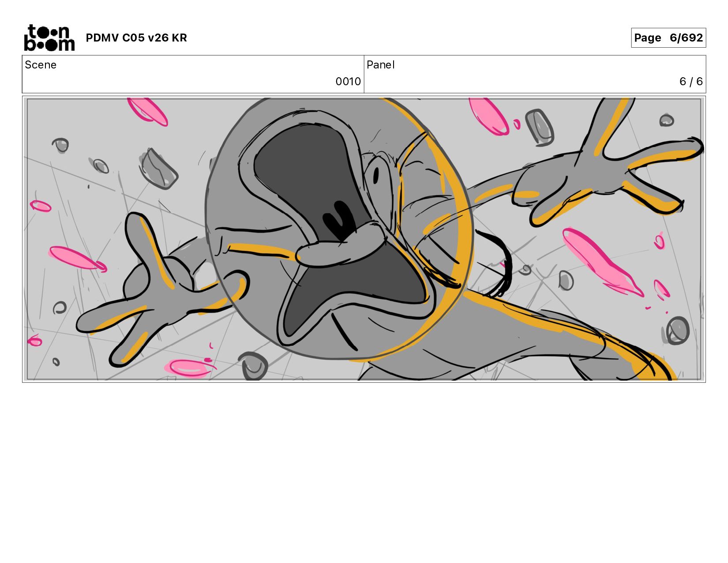Click the storyboard panel drawing
728x563 pixels.
[x=364, y=239]
